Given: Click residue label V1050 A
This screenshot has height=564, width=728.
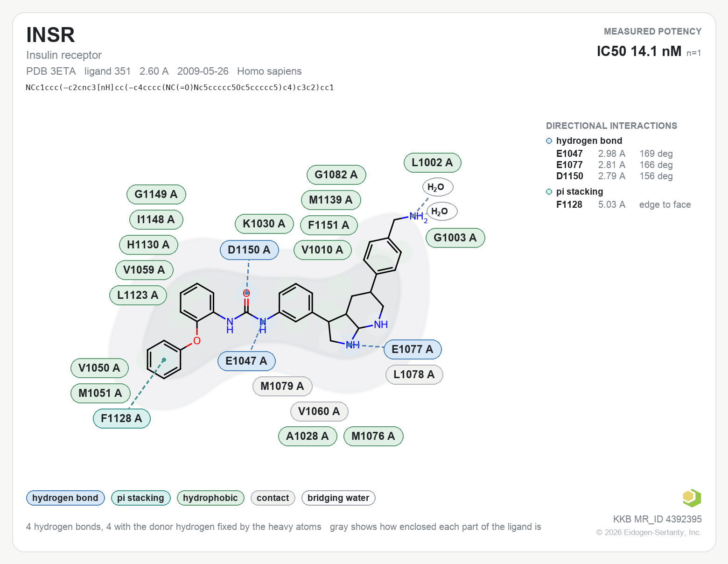Looking at the screenshot, I should tap(99, 368).
